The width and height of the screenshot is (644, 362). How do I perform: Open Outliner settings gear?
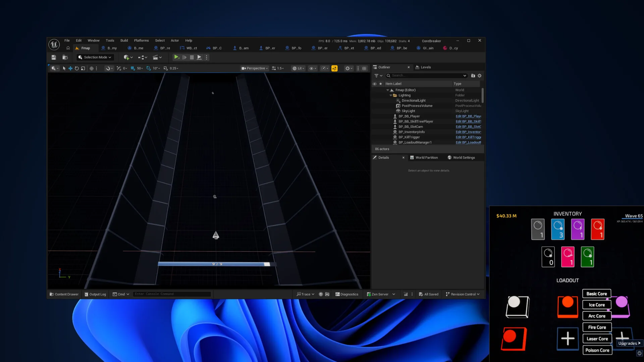coord(479,76)
